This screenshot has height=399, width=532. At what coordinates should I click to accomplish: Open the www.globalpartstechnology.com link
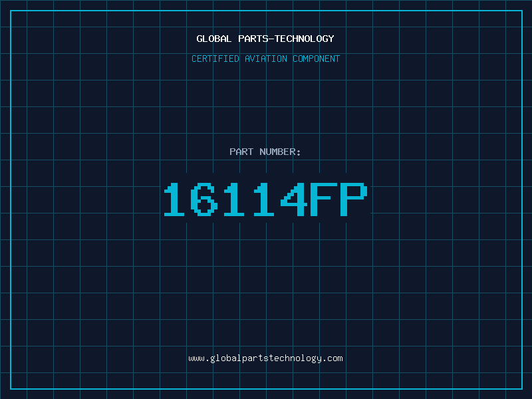(x=265, y=358)
